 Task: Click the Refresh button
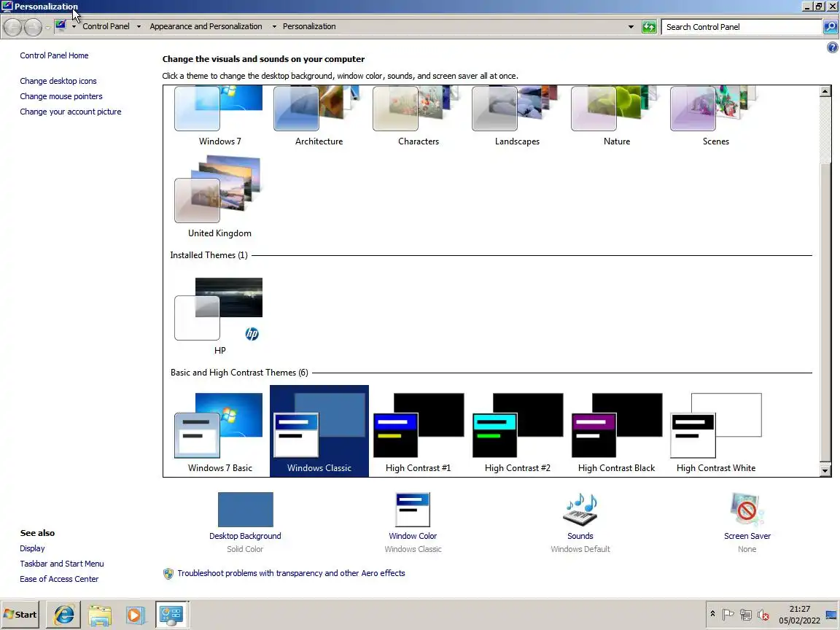click(649, 27)
